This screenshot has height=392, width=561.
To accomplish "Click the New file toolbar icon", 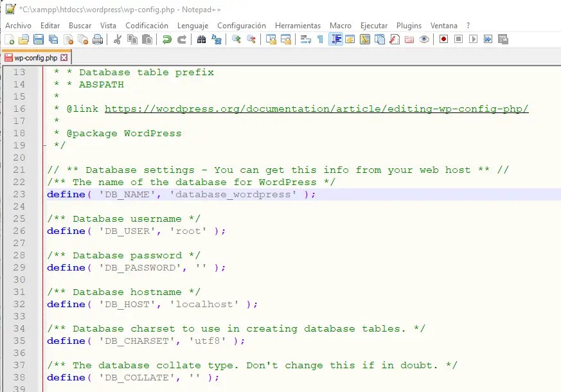I will click(x=10, y=39).
